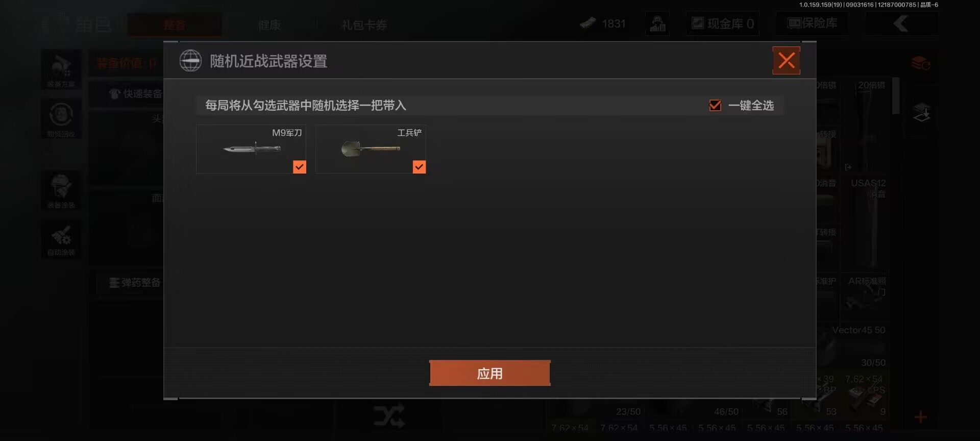The width and height of the screenshot is (980, 441).
Task: Click the character profile icon near 1831
Action: (x=657, y=23)
